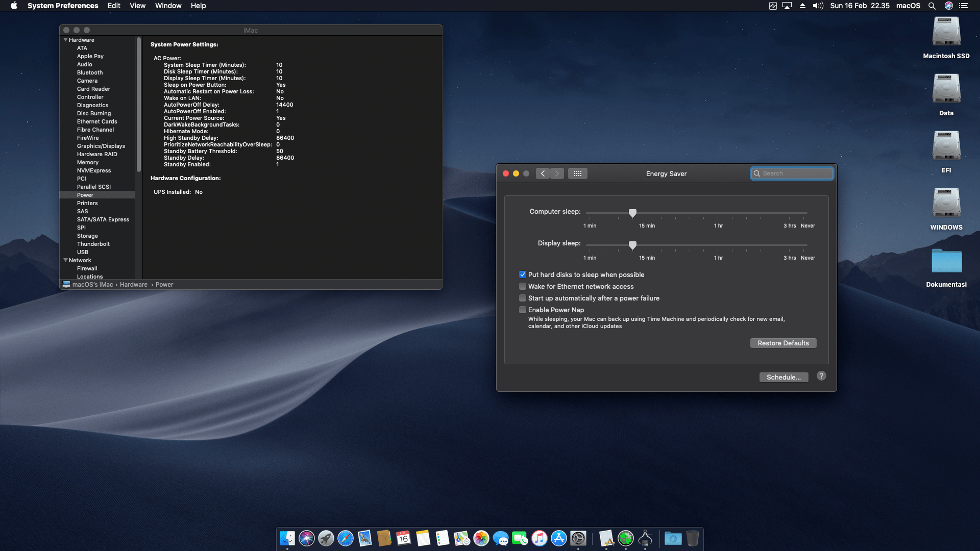Open Messages app in the Dock
Viewport: 980px width, 551px height.
[x=501, y=538]
